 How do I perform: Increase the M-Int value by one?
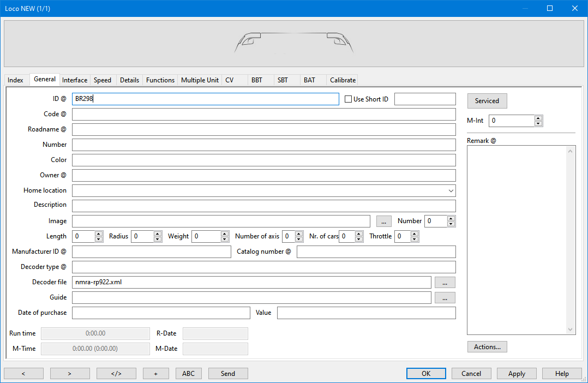538,118
